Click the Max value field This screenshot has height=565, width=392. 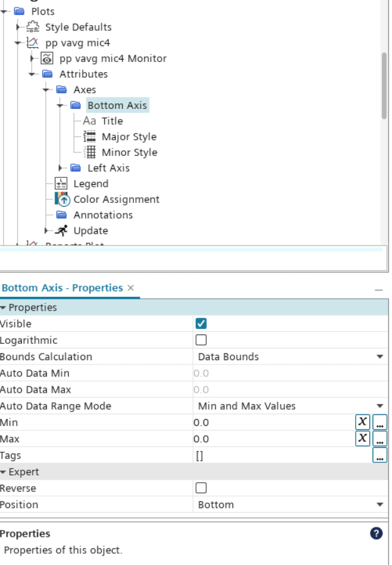tap(274, 439)
